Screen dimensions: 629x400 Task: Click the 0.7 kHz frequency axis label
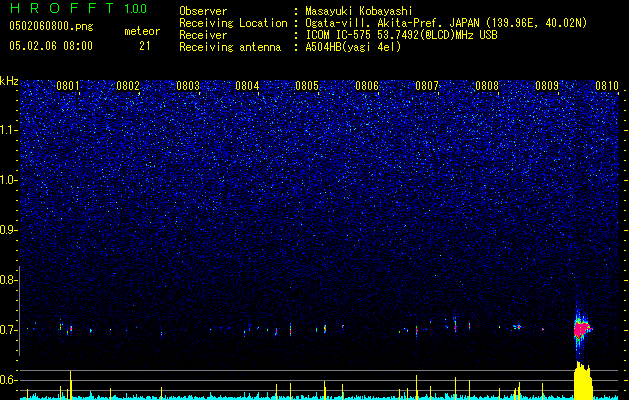pyautogui.click(x=8, y=330)
